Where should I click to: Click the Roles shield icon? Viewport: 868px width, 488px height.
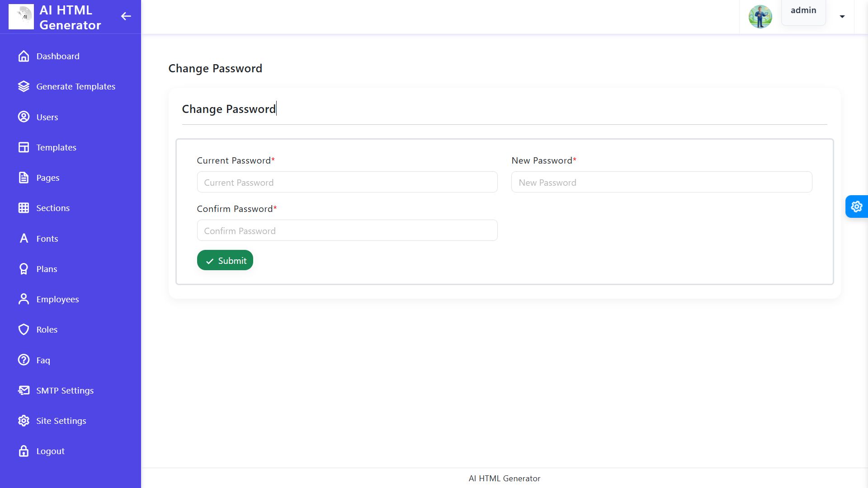pos(24,329)
